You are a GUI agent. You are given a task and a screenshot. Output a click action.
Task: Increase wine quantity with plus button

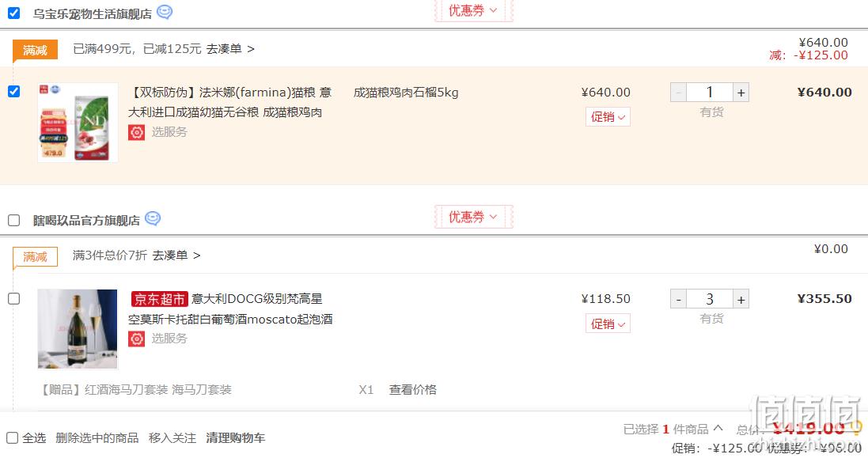(x=741, y=299)
